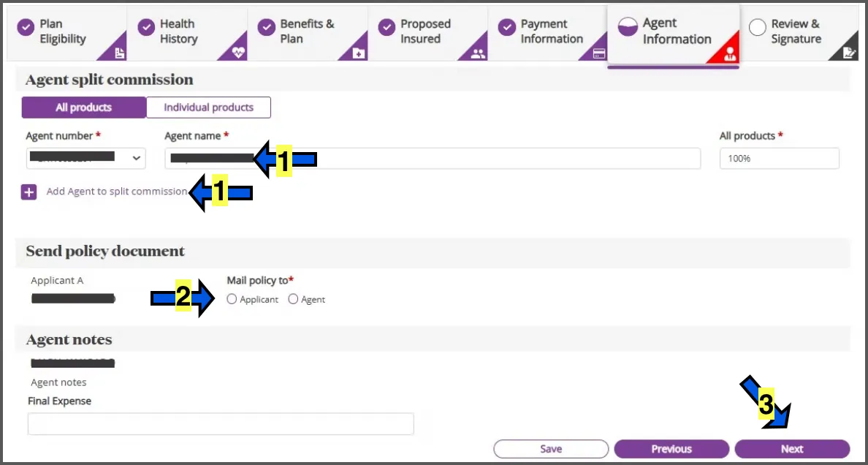Click the Previous button
Image resolution: width=868 pixels, height=465 pixels.
[671, 449]
